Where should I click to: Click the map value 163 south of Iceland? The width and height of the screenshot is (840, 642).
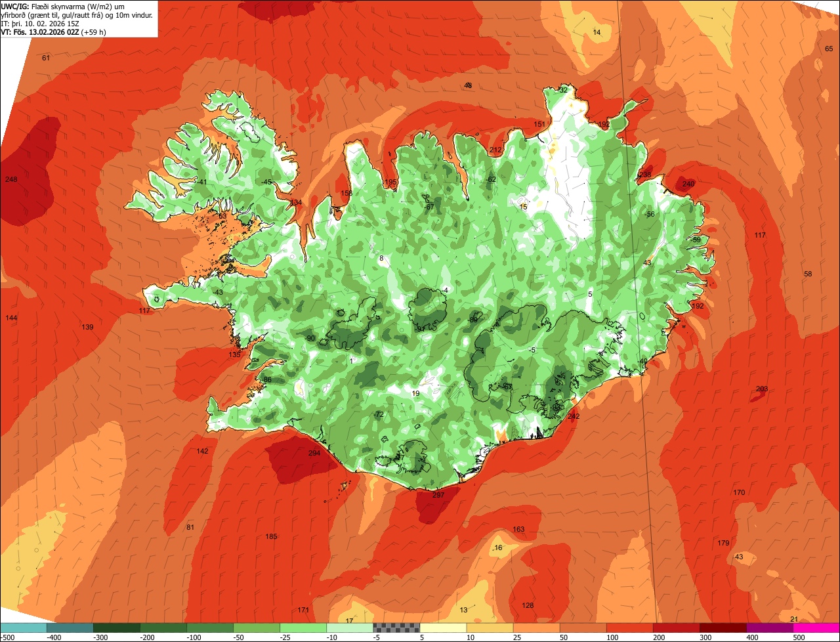[x=518, y=529]
